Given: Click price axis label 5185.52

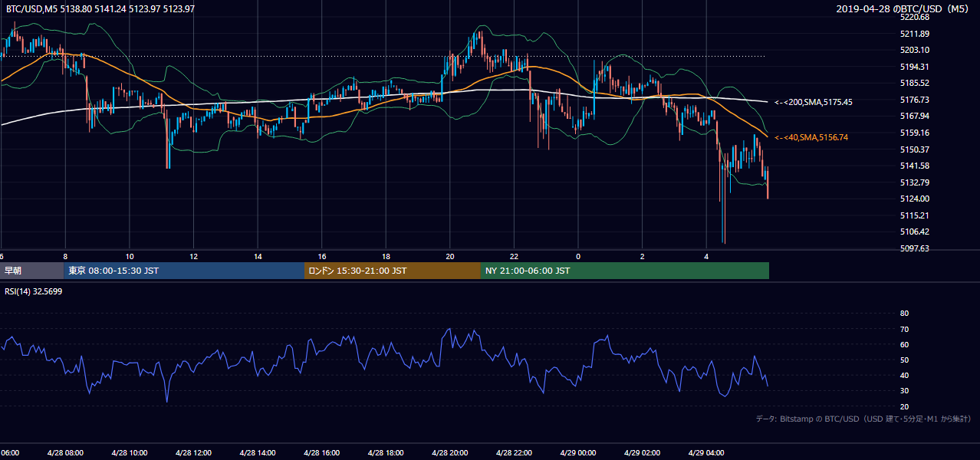Looking at the screenshot, I should [915, 83].
